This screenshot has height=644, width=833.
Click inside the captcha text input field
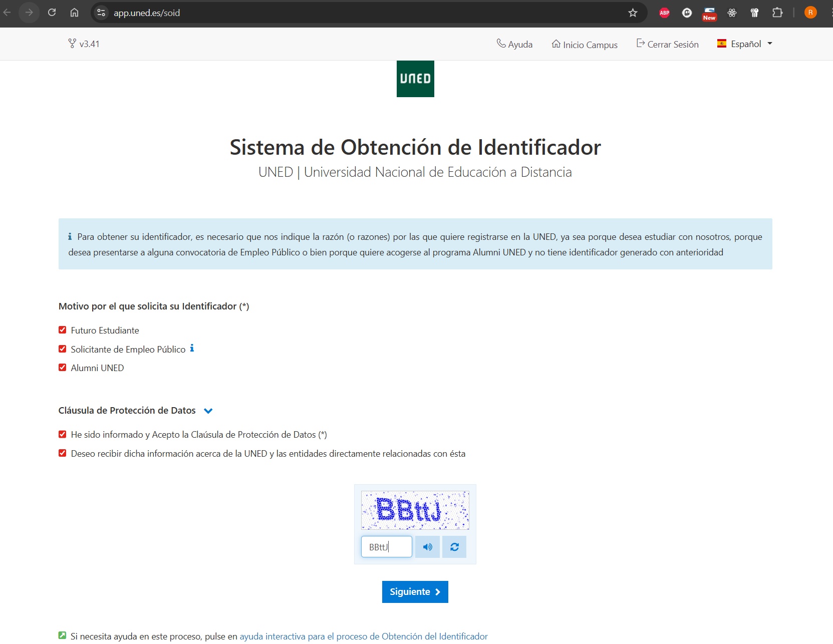[386, 547]
